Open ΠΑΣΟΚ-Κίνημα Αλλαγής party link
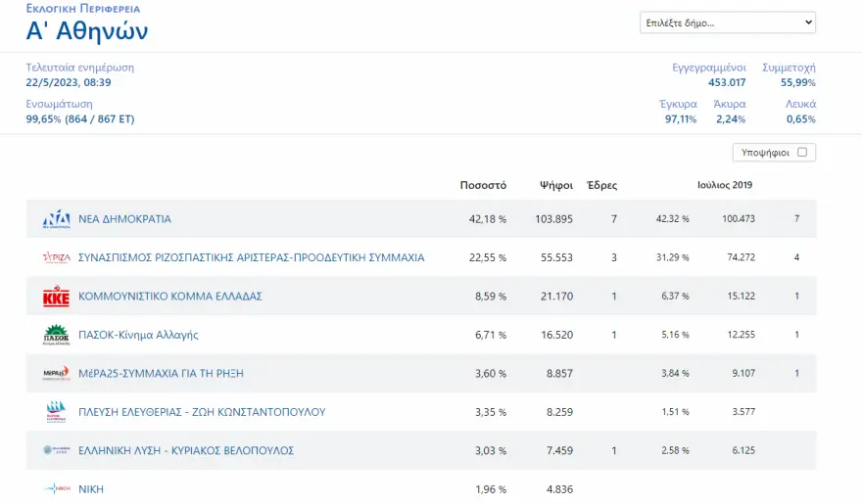 (x=138, y=335)
